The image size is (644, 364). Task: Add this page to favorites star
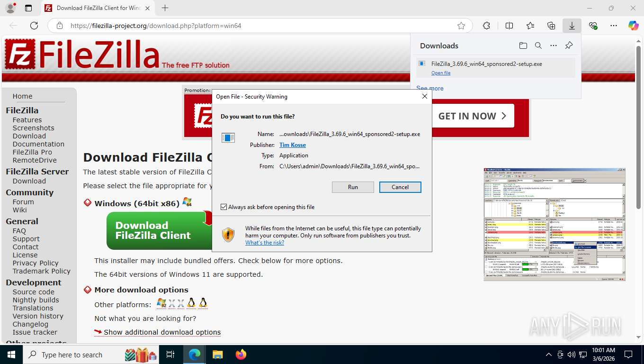[461, 26]
